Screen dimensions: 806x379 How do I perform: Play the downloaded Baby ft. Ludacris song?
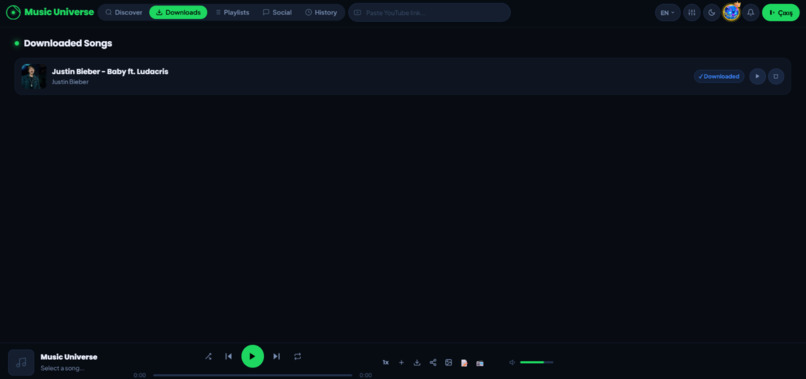point(757,76)
